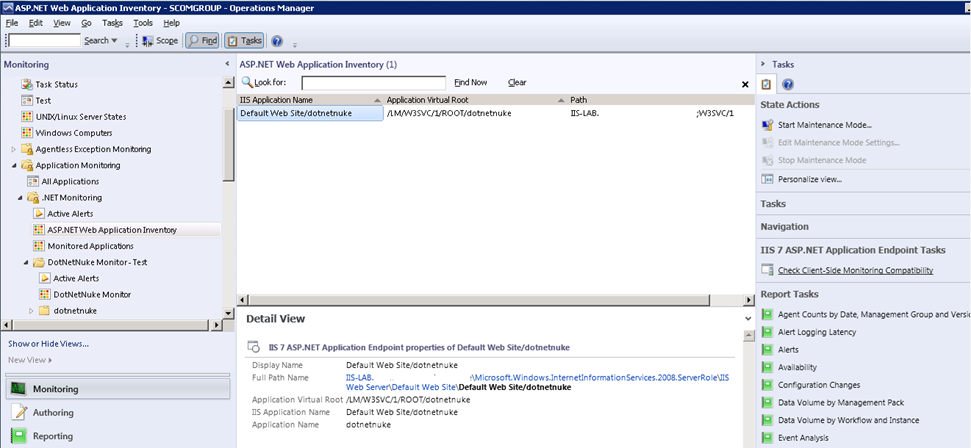
Task: Sort by the Path column header
Action: (660, 100)
